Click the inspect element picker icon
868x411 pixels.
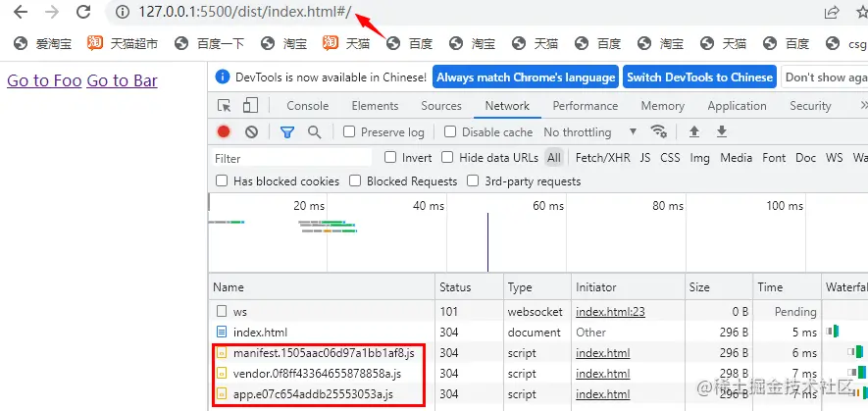[224, 106]
